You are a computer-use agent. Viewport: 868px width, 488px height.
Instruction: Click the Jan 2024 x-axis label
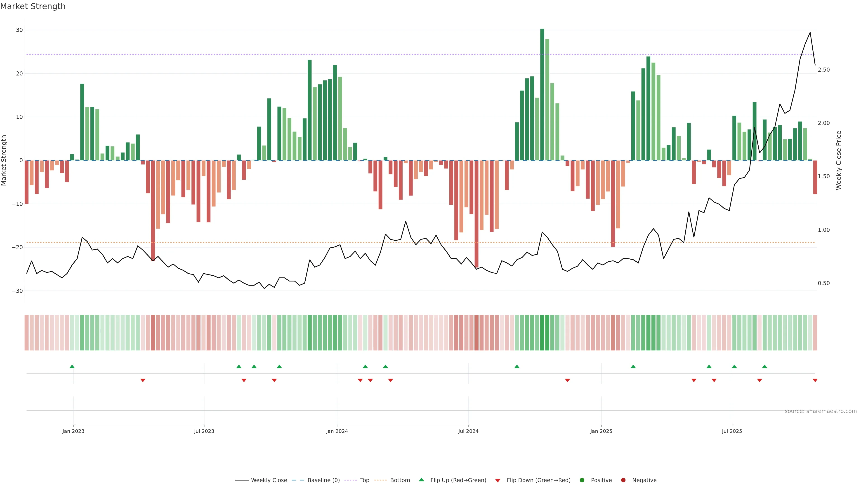pos(337,431)
